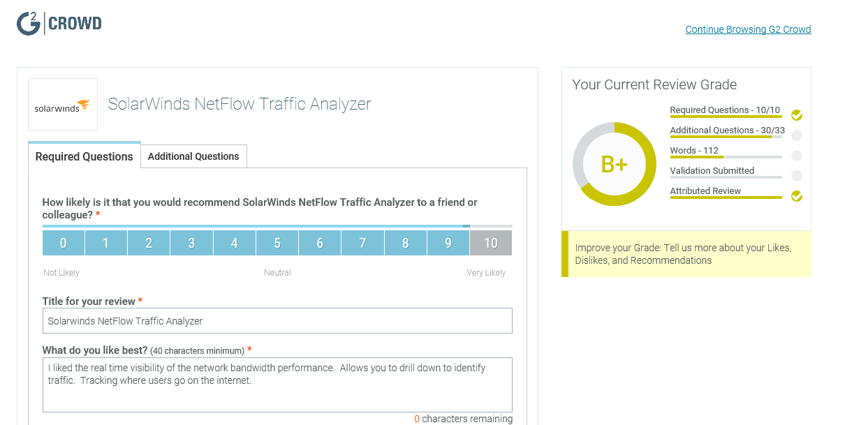The width and height of the screenshot is (868, 425).
Task: Click the G2 Crowd logo
Action: click(59, 24)
